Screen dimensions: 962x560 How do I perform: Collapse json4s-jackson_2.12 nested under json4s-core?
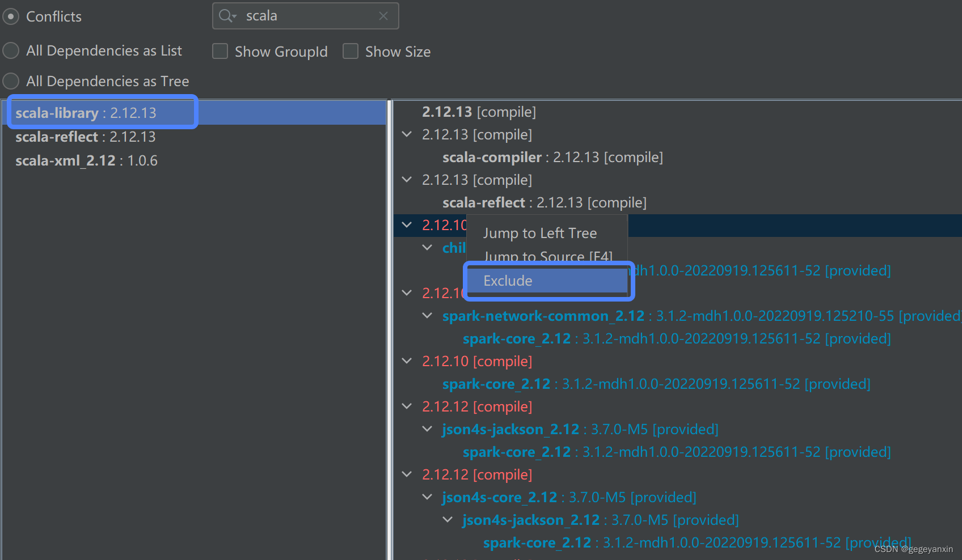point(448,520)
